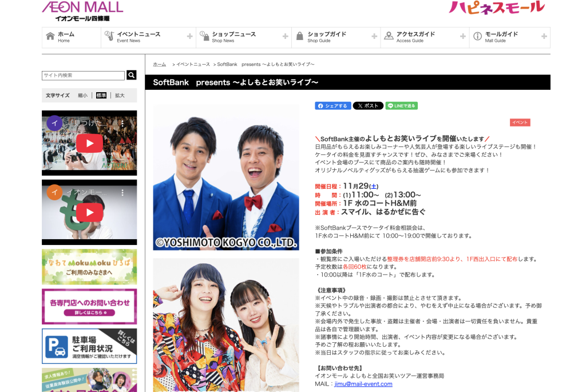Viewport: 586px width, 392px height.
Task: Expand the イベントニュース plus icon
Action: (x=189, y=37)
